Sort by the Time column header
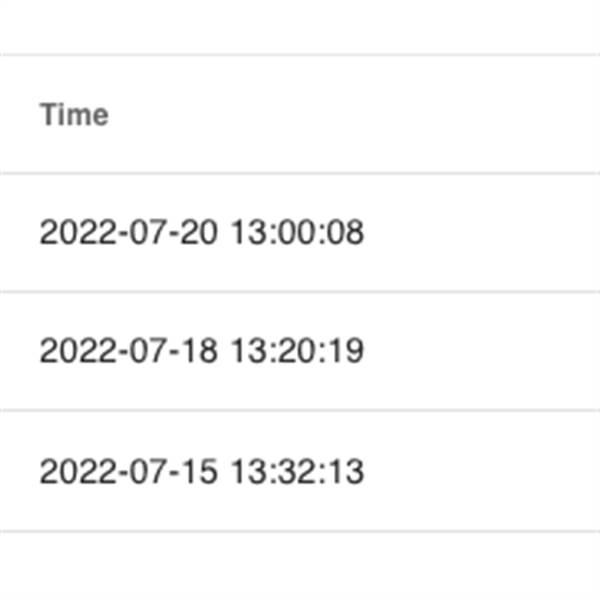This screenshot has width=600, height=600. pyautogui.click(x=74, y=114)
